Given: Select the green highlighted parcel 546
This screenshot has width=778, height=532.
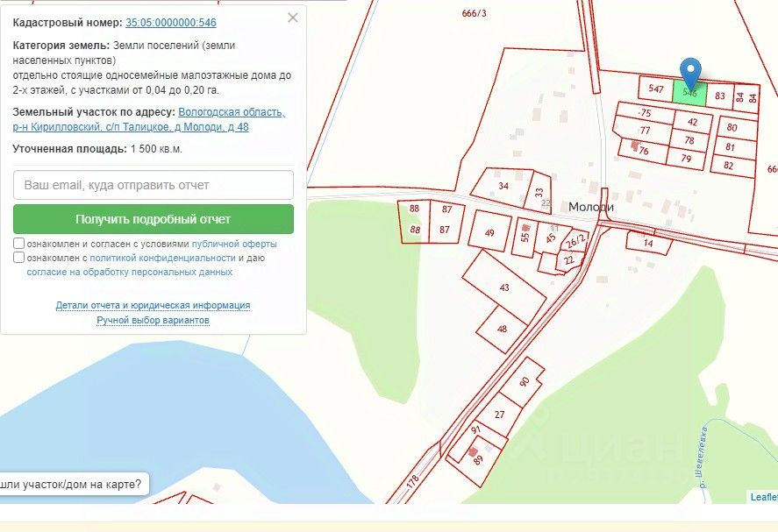Looking at the screenshot, I should tap(689, 94).
